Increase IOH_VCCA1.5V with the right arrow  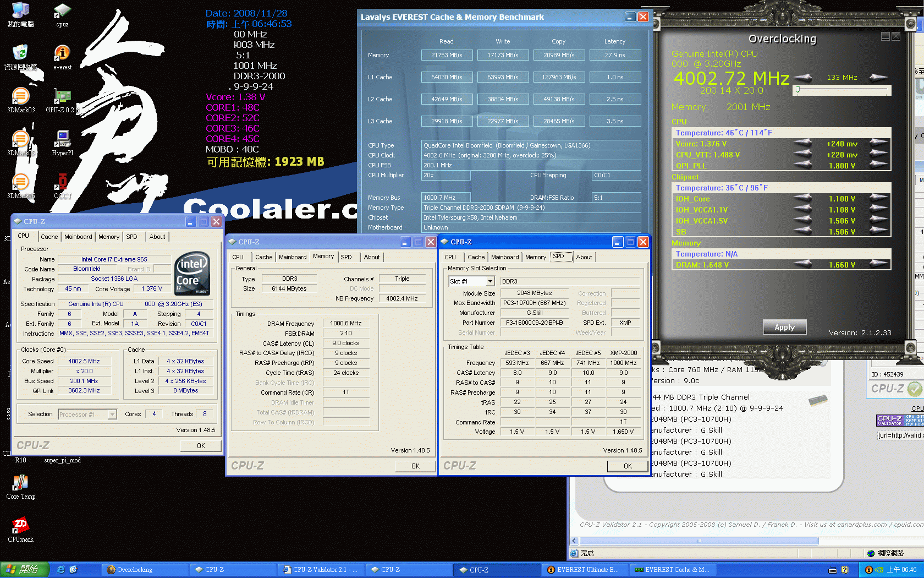[x=878, y=220]
